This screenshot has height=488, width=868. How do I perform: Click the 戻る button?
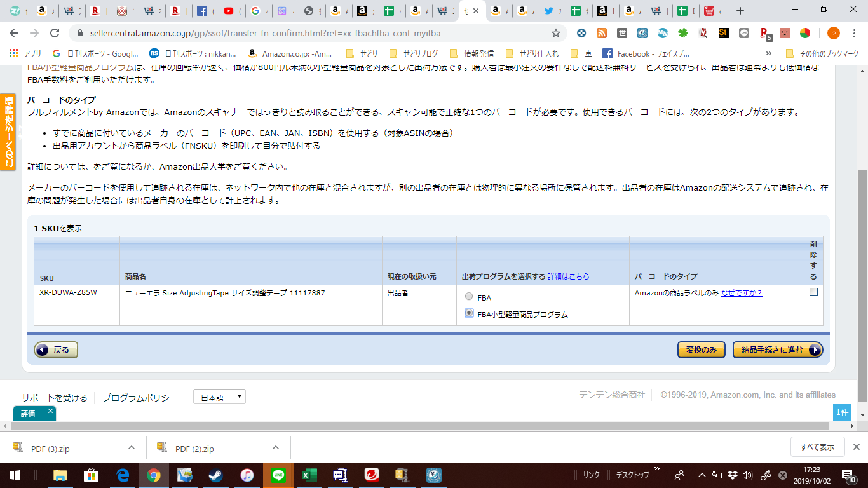tap(56, 349)
